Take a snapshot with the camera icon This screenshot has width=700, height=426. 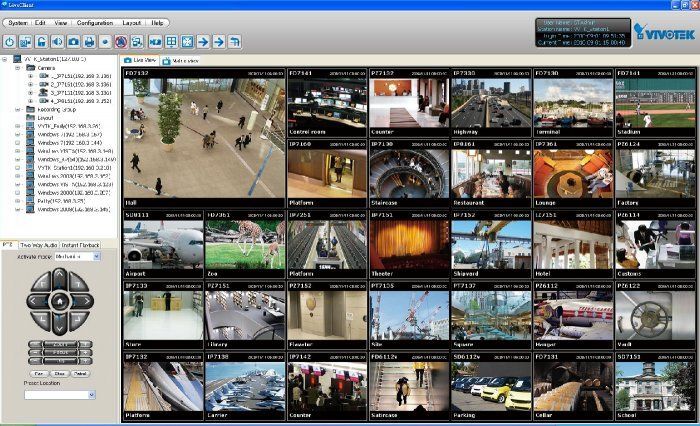click(x=73, y=42)
